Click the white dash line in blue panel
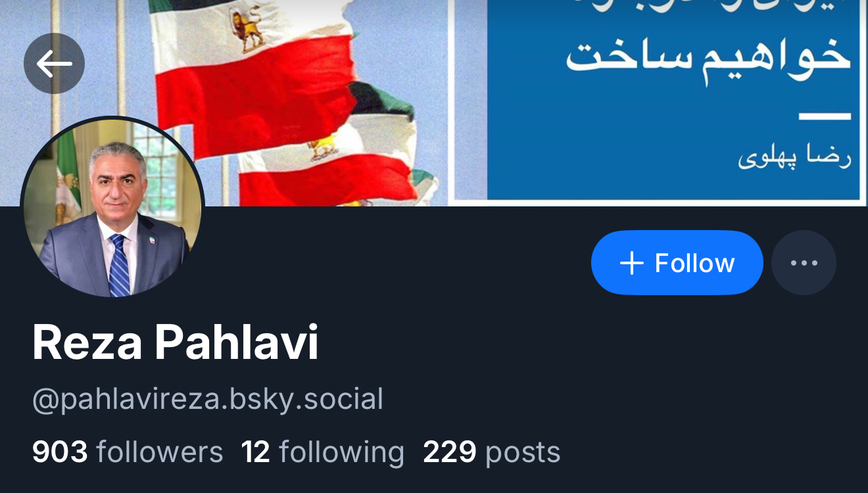Screen dimensions: 868x493 pyautogui.click(x=825, y=117)
